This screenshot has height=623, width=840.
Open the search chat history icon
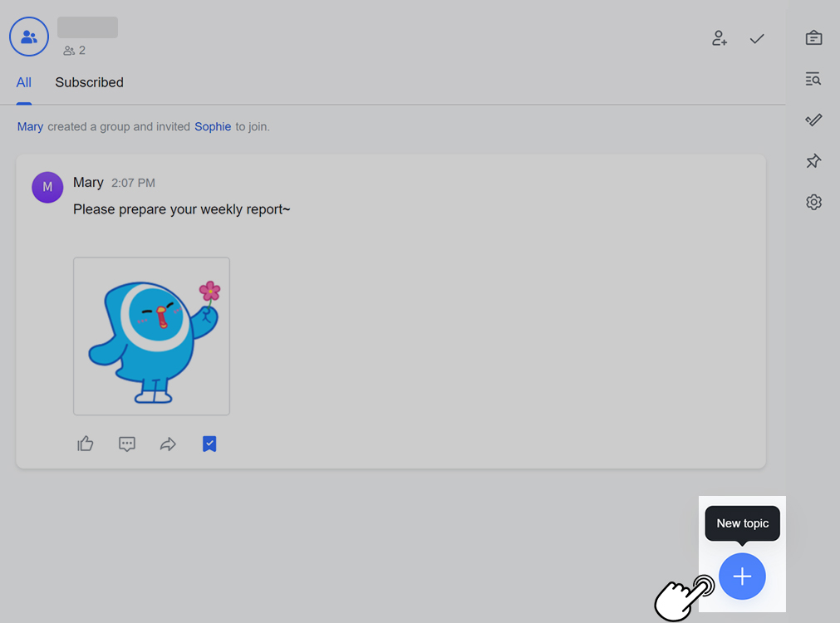pyautogui.click(x=813, y=79)
